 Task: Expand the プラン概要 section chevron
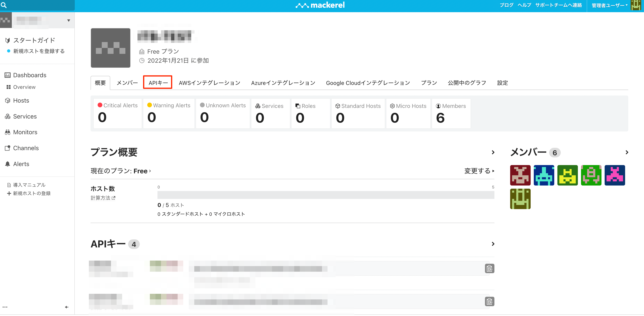click(x=493, y=152)
